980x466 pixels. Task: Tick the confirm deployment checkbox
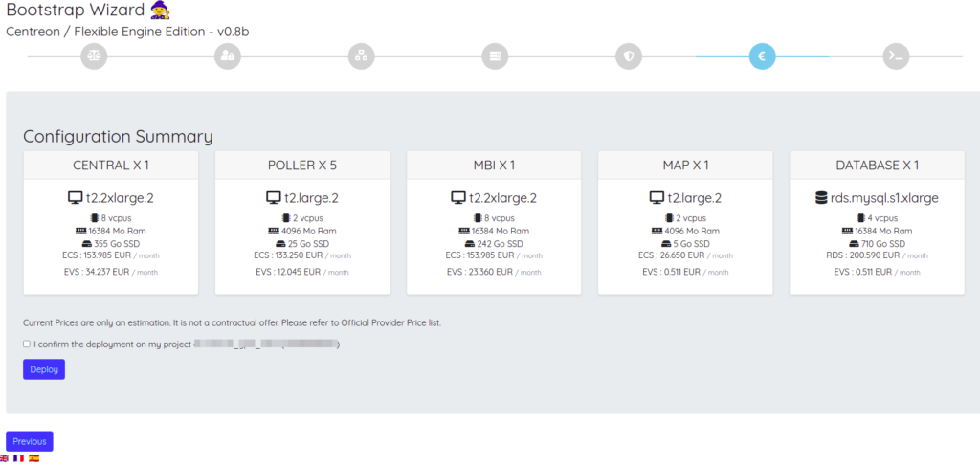pyautogui.click(x=27, y=344)
